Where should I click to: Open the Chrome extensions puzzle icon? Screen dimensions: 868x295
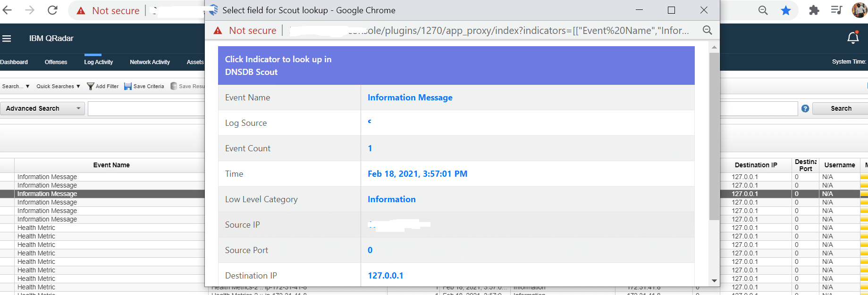(814, 10)
